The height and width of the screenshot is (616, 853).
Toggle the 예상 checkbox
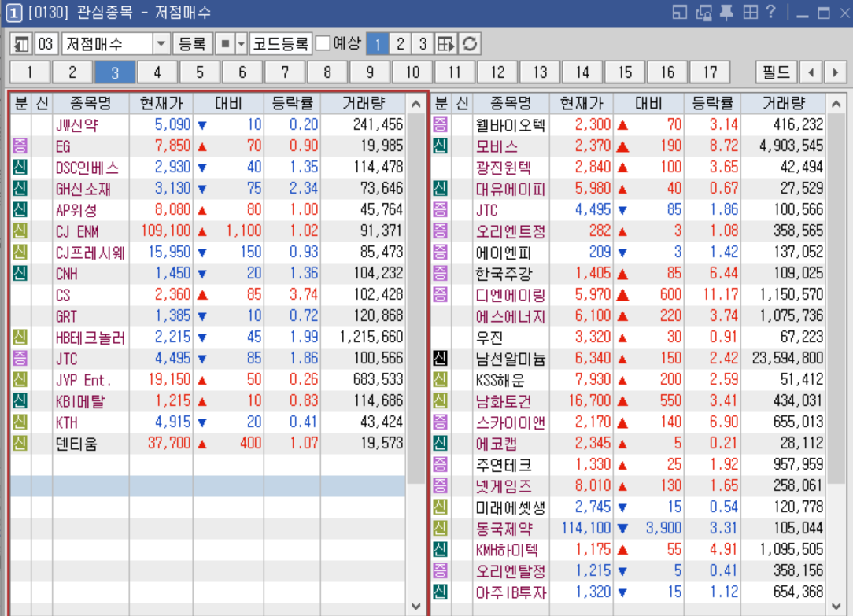(323, 43)
